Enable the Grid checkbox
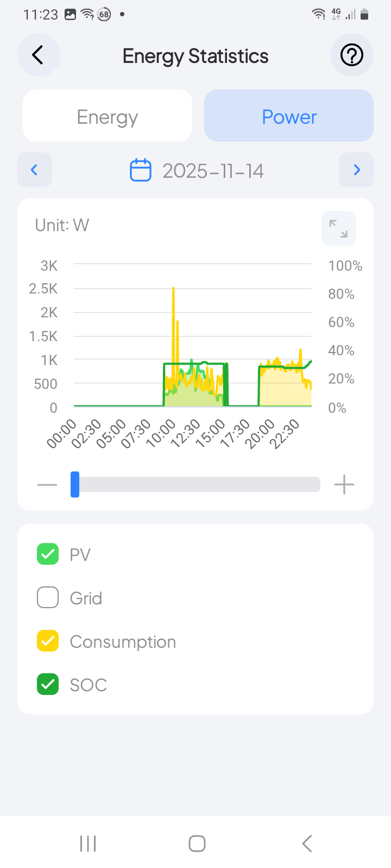The width and height of the screenshot is (391, 868). [48, 598]
